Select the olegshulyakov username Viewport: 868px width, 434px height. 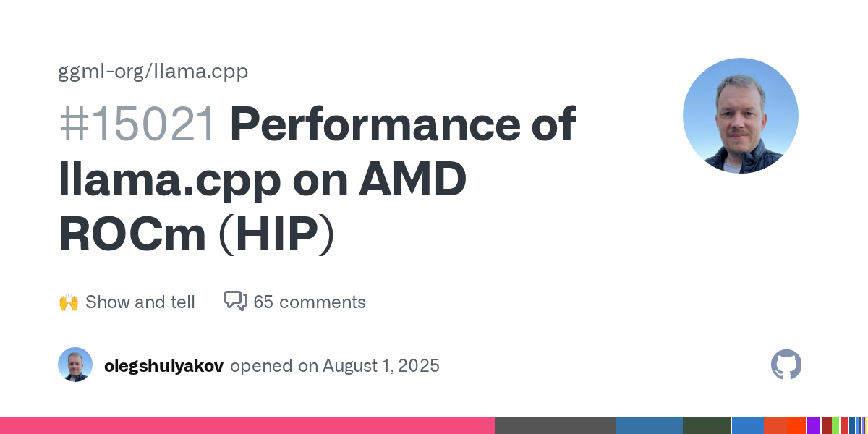163,365
